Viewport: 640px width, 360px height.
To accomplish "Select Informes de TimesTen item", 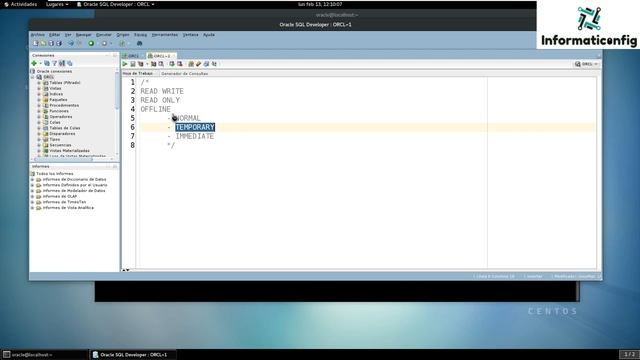I will point(64,202).
